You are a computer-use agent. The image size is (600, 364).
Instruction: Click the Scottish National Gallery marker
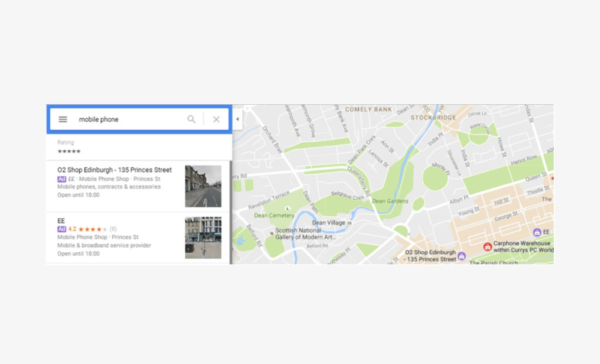[272, 233]
